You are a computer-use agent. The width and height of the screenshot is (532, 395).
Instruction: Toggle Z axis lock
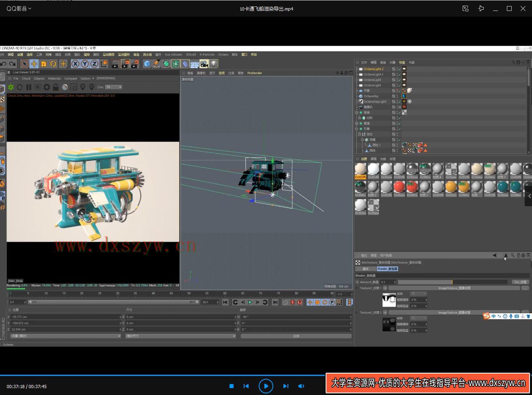pos(94,64)
